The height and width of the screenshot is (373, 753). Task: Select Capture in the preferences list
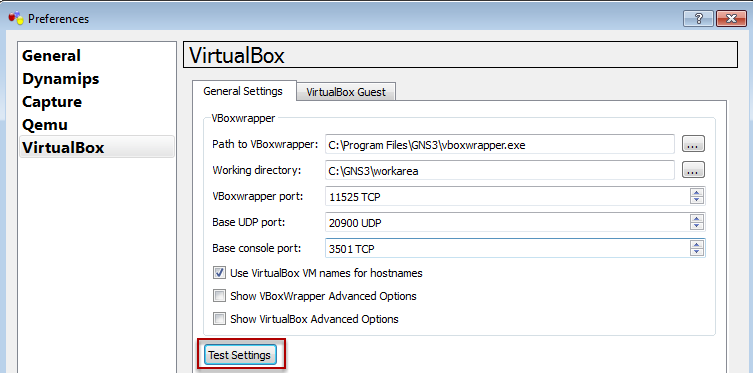pyautogui.click(x=52, y=102)
